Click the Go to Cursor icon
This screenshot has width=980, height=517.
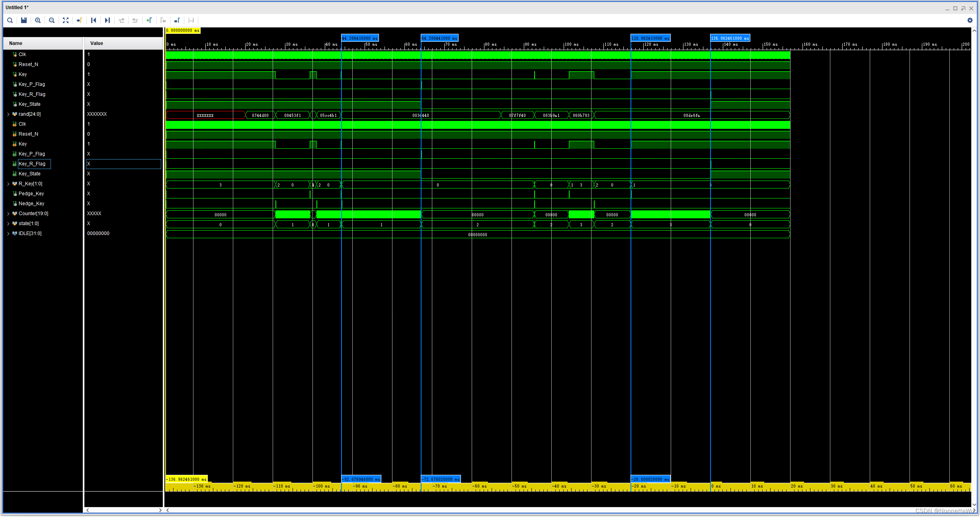pos(80,20)
